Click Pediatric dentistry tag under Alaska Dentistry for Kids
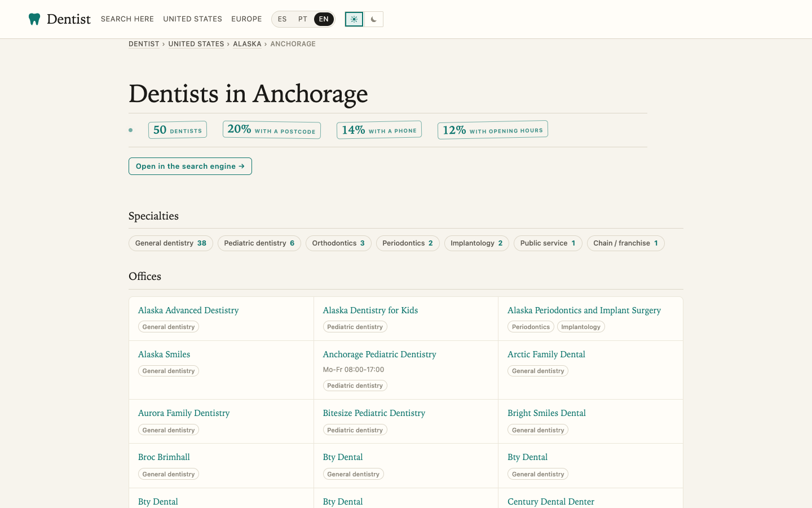The height and width of the screenshot is (508, 812). click(355, 327)
